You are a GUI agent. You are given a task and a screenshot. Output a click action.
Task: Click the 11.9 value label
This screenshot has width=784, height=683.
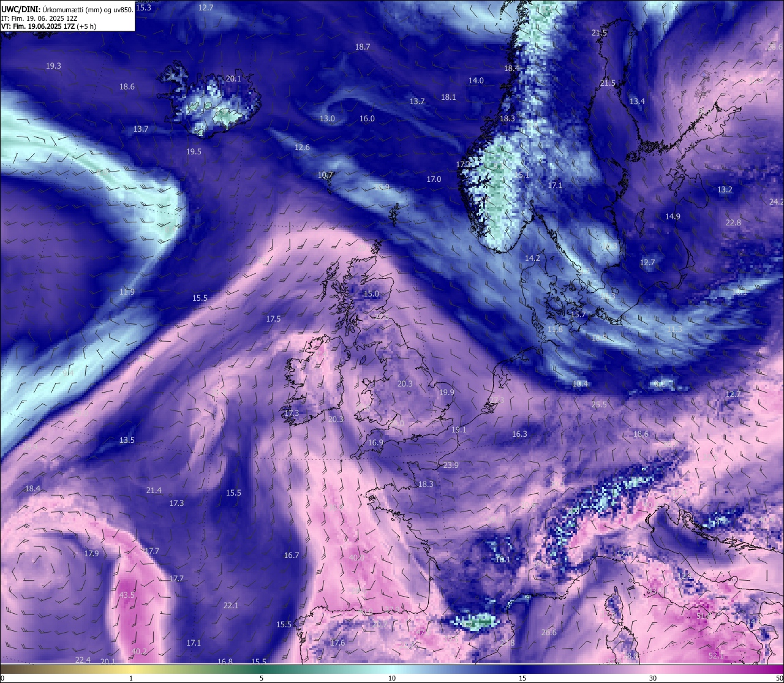click(127, 292)
